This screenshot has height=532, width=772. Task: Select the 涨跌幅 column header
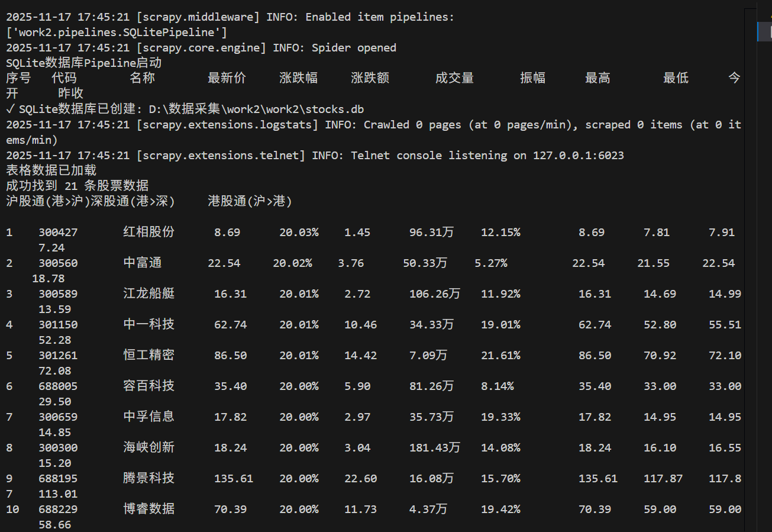coord(298,78)
